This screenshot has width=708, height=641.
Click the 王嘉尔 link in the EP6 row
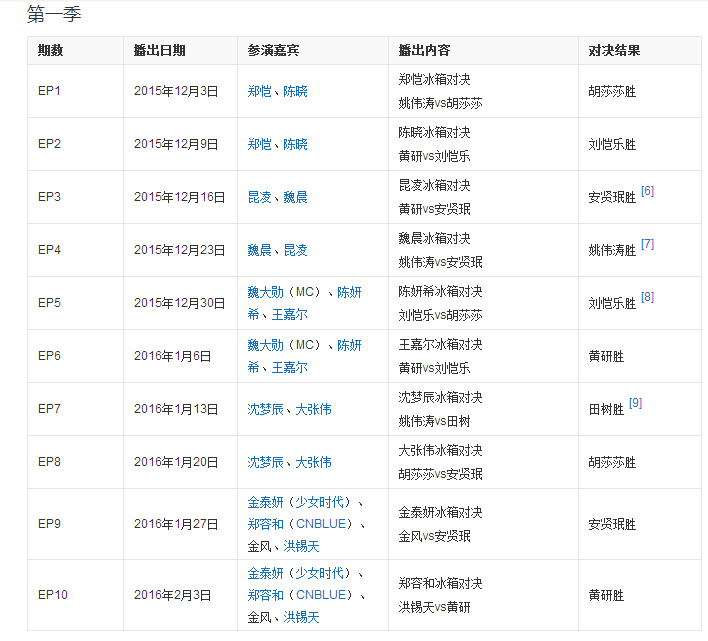[289, 367]
